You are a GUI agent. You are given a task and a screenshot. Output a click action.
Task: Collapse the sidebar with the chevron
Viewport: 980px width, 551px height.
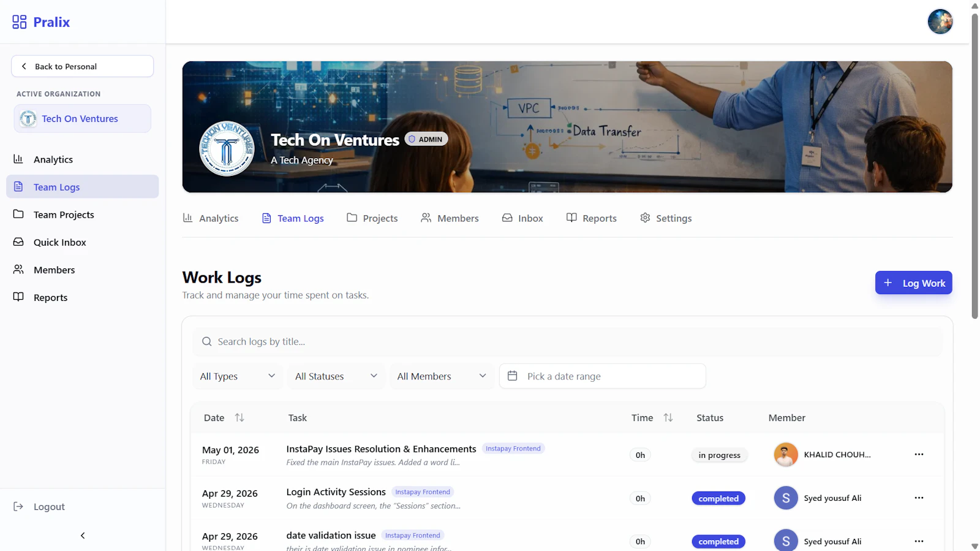pyautogui.click(x=83, y=535)
